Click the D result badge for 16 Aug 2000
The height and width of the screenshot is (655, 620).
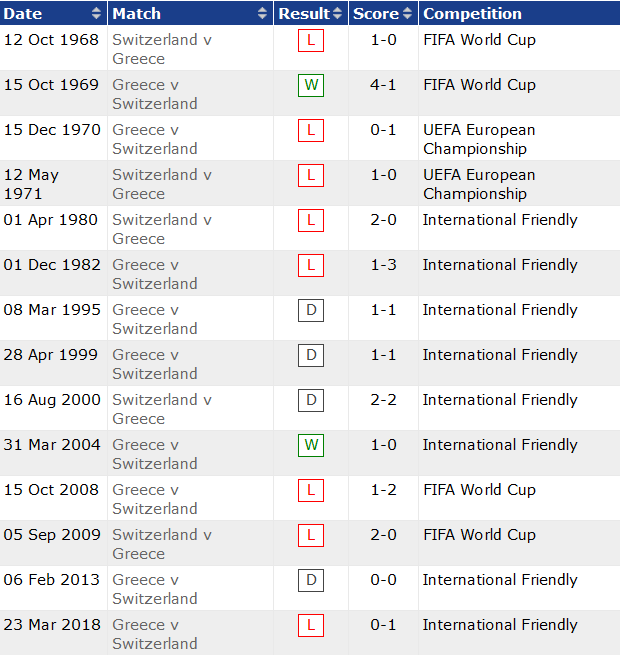(x=311, y=401)
